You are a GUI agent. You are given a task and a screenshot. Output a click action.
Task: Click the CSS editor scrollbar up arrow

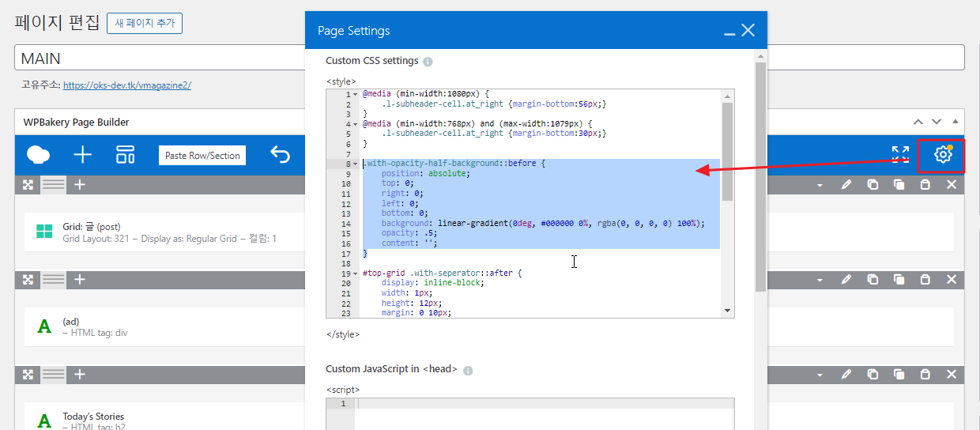(x=727, y=96)
